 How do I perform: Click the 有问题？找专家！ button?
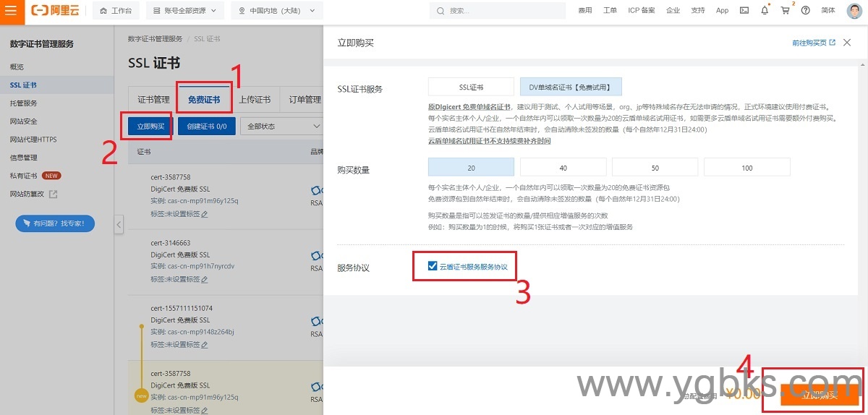(x=55, y=223)
